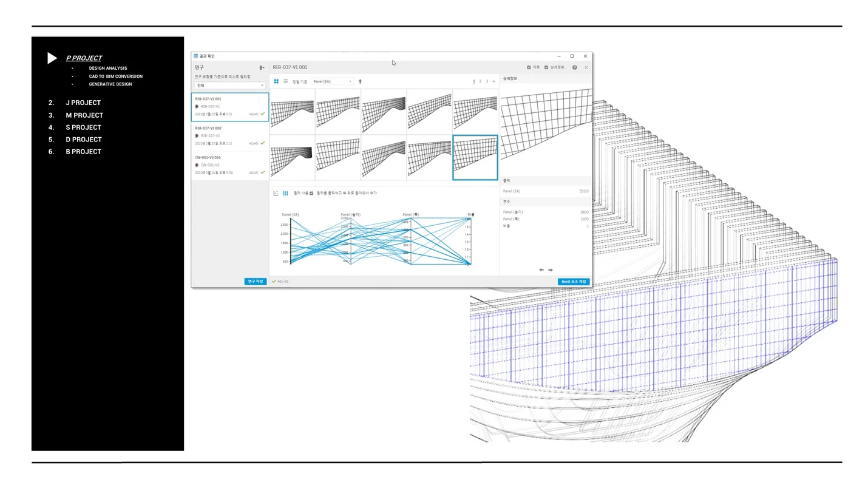Select study RIB-037-V1 001 in list
Viewport: 868px width, 488px height.
coord(230,106)
